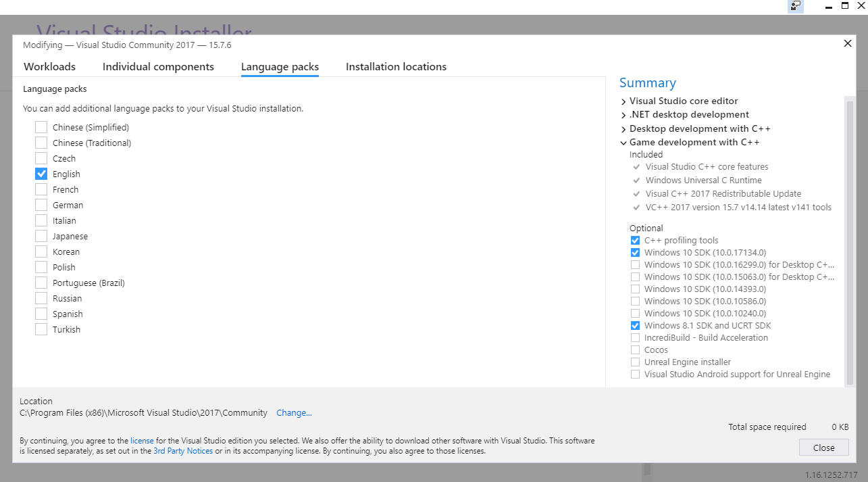
Task: Tick the Russian language checkbox
Action: pos(41,298)
